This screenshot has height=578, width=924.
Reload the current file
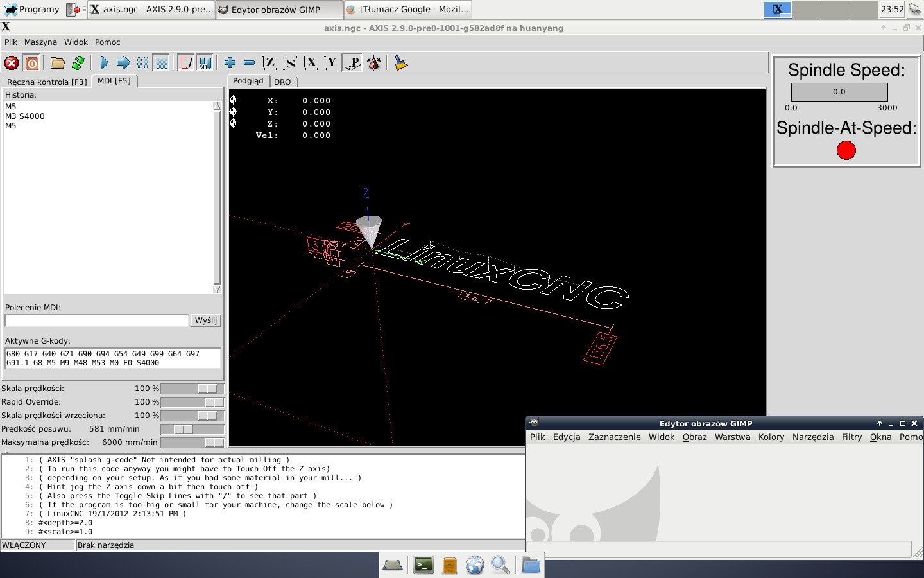pyautogui.click(x=78, y=63)
